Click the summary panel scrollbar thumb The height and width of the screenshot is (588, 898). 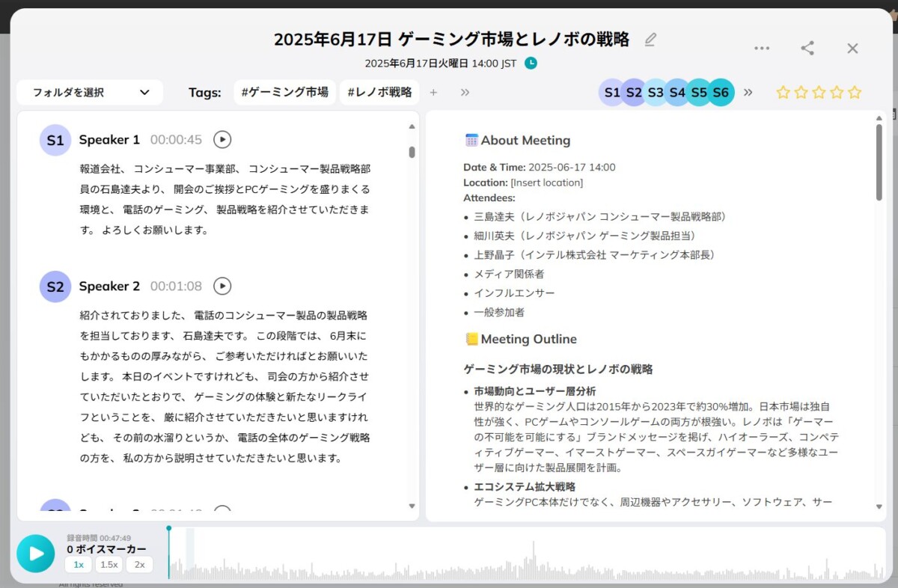tap(879, 162)
